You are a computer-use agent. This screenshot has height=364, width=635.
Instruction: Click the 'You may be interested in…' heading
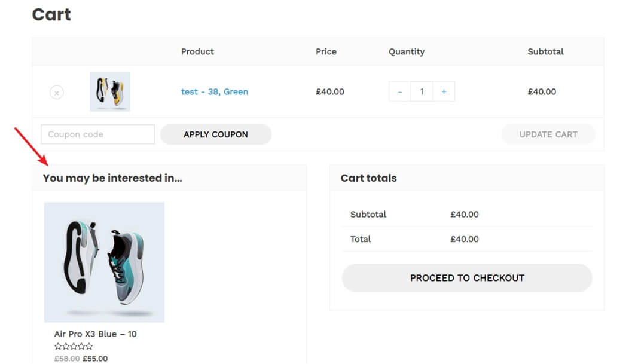tap(112, 178)
